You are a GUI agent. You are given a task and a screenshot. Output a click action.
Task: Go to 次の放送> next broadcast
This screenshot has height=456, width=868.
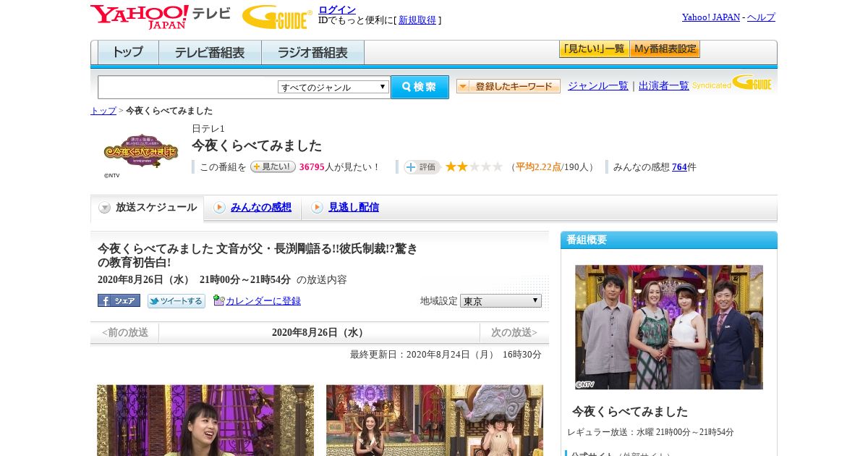coord(514,333)
